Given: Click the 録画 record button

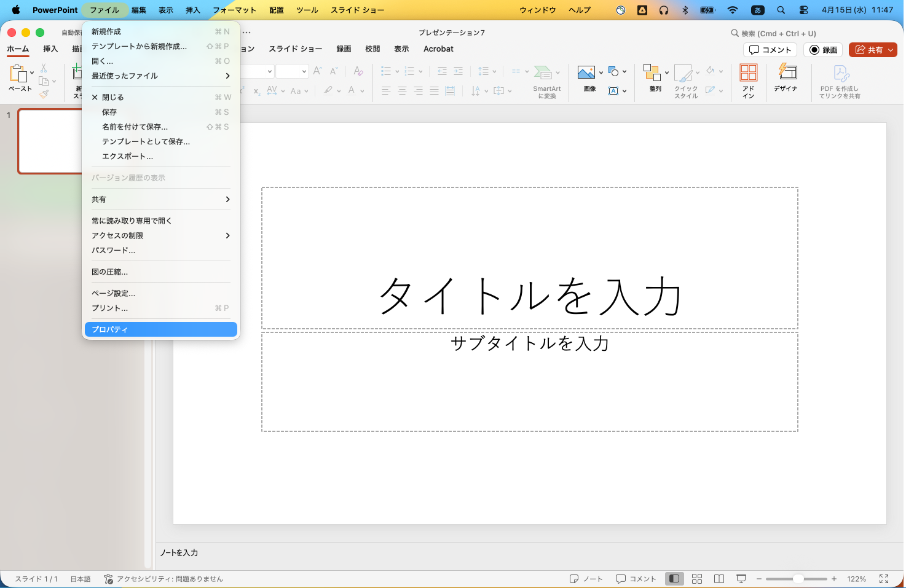Looking at the screenshot, I should 823,50.
